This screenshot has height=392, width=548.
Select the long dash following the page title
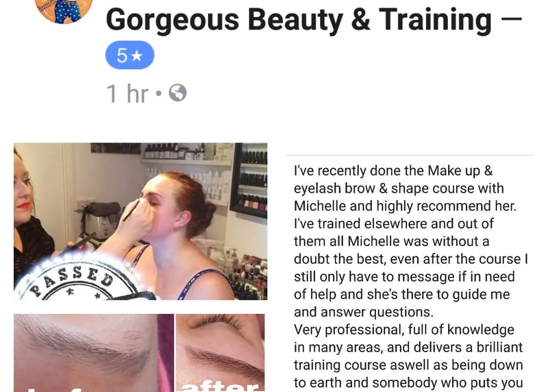coord(512,19)
